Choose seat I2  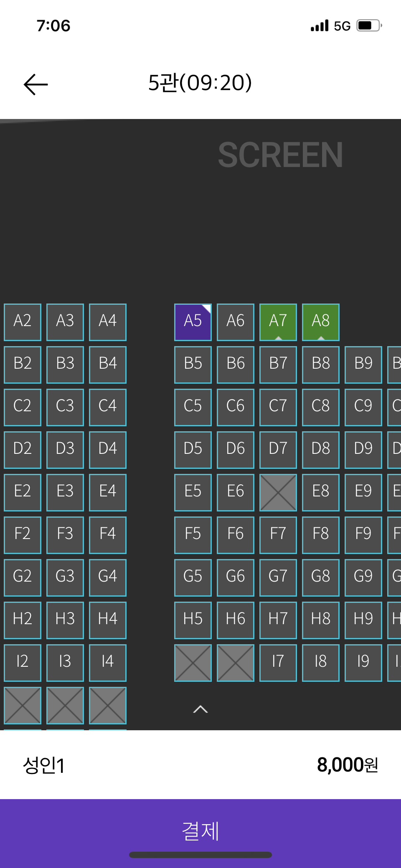click(x=23, y=663)
